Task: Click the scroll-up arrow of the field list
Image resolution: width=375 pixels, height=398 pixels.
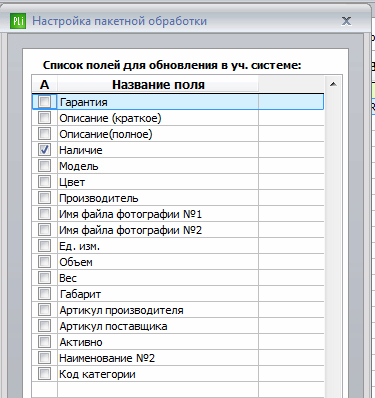Action: [333, 84]
